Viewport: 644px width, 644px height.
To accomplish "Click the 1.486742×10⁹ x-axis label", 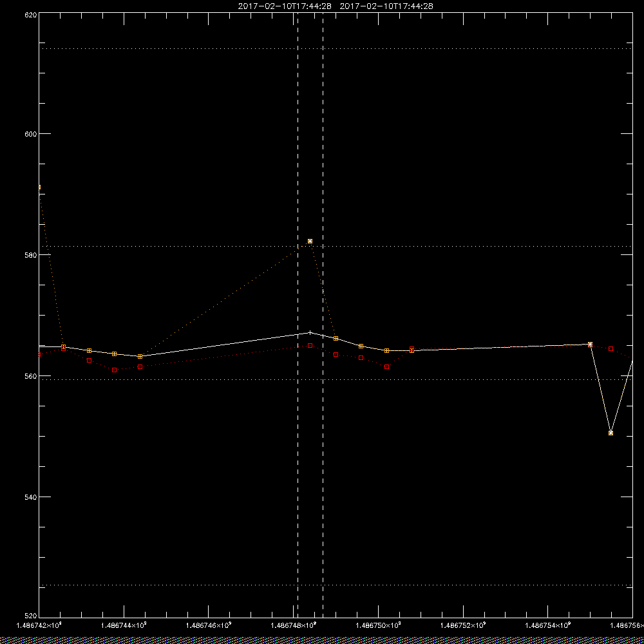I will click(39, 625).
